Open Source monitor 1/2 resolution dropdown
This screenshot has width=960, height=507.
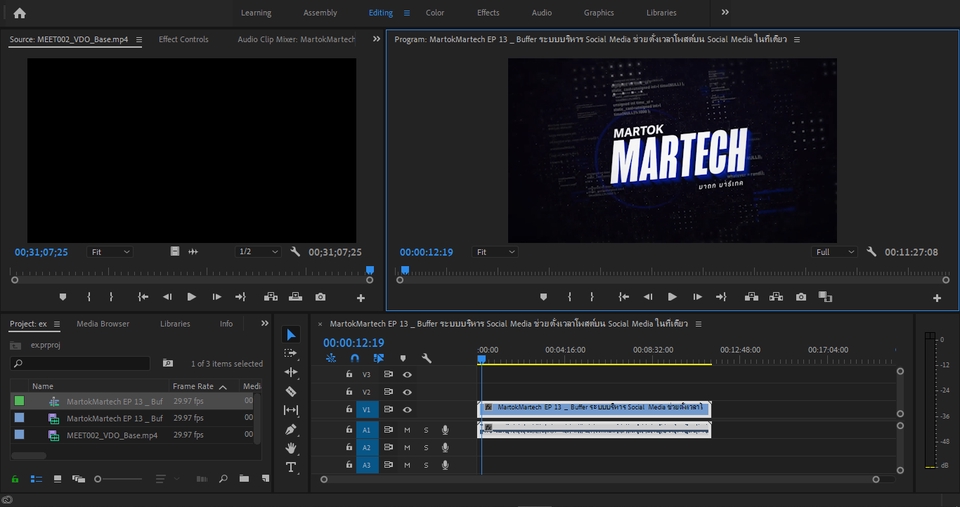[x=258, y=252]
